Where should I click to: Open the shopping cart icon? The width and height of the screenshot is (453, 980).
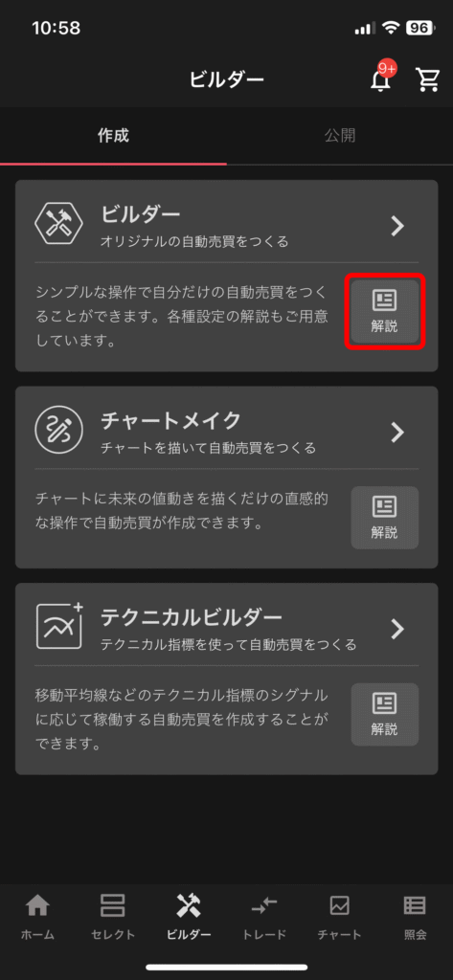pos(427,80)
